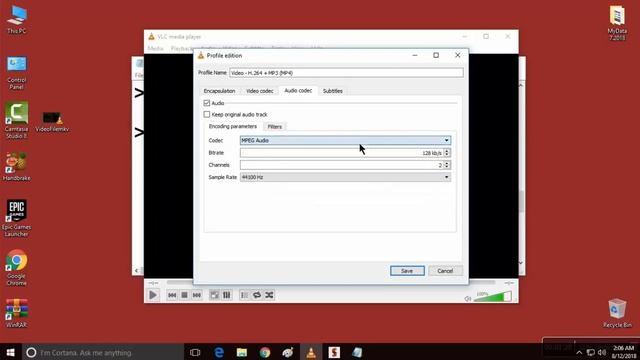Toggle the VLC playlist button
640x360 pixels.
tap(244, 295)
